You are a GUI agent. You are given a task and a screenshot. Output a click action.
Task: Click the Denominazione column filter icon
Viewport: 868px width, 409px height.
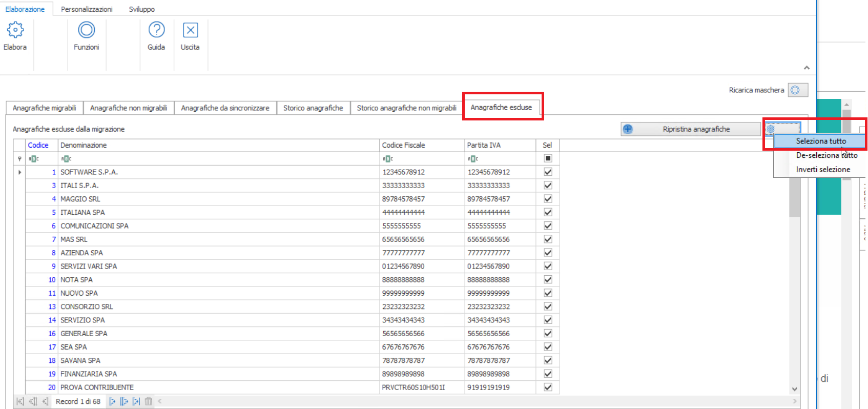point(66,159)
